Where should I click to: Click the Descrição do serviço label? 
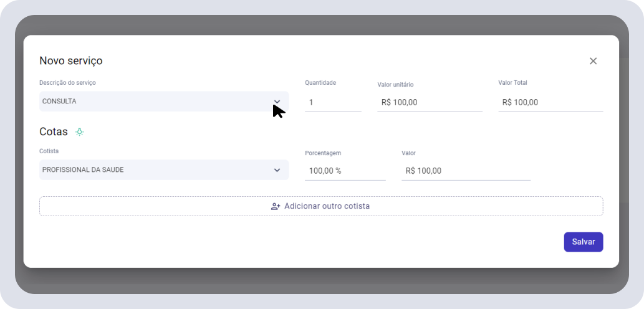point(67,82)
